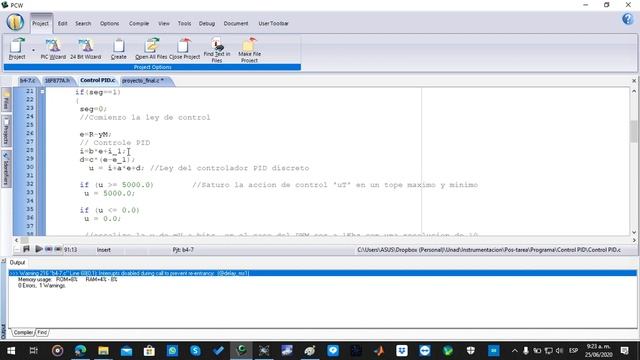Screen dimensions: 640x360
Task: Open the Document ribbon tab
Action: point(236,23)
